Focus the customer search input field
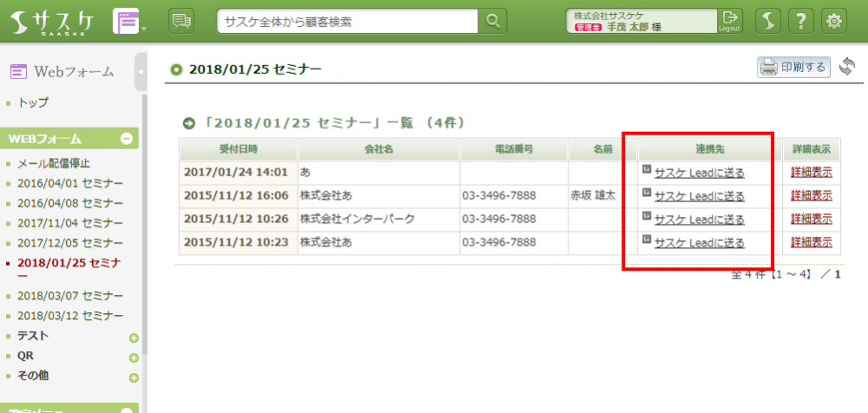The height and width of the screenshot is (413, 868). 348,22
